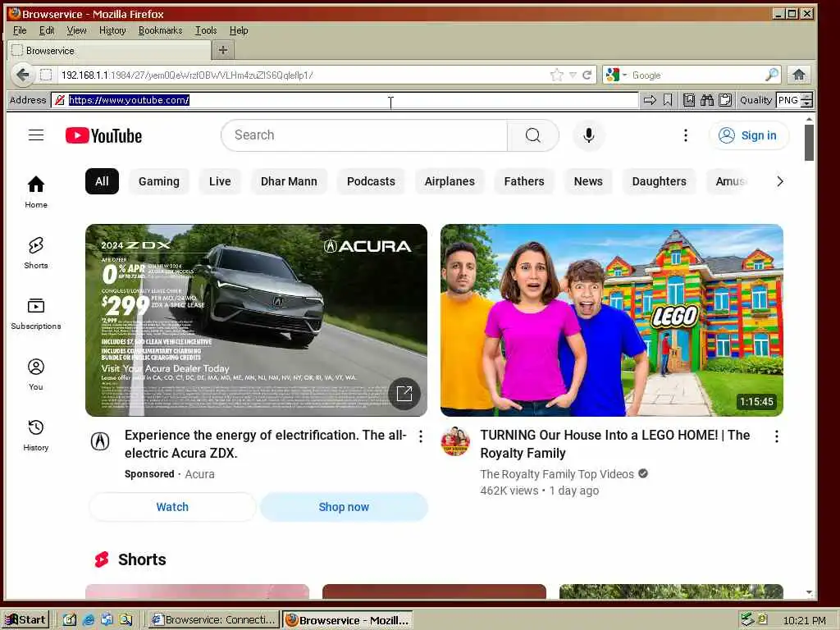Click the YouTube search magnifier button

[533, 135]
